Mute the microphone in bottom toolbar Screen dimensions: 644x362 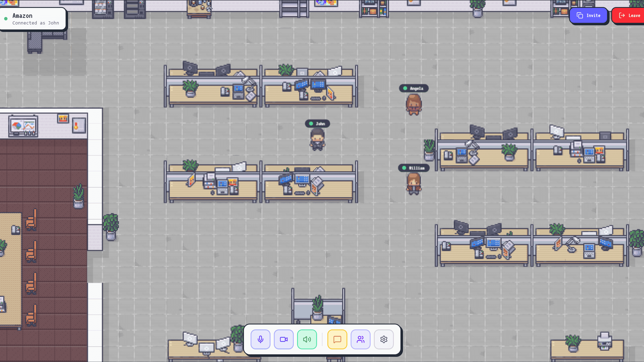coord(260,339)
